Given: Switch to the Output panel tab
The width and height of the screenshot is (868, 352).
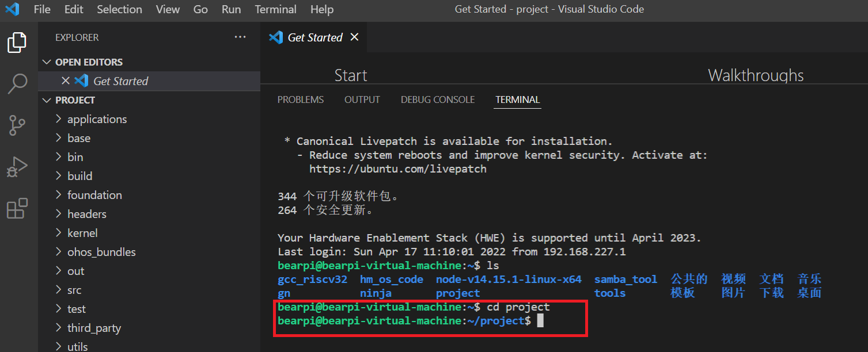Looking at the screenshot, I should point(362,100).
